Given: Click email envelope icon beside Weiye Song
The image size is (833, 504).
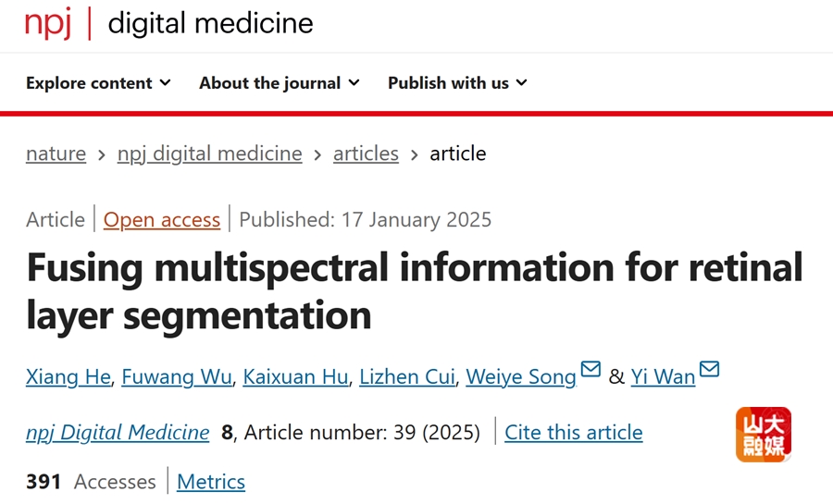Looking at the screenshot, I should (x=591, y=369).
